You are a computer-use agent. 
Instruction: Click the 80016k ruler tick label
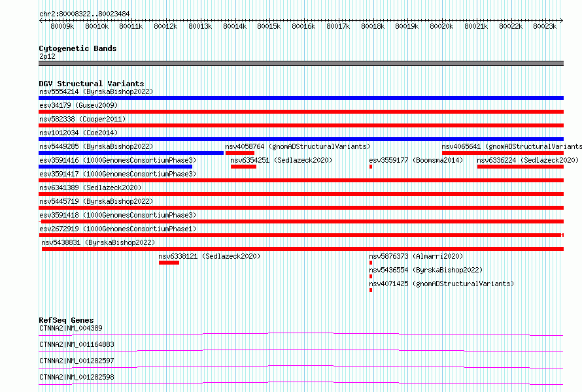click(x=303, y=26)
